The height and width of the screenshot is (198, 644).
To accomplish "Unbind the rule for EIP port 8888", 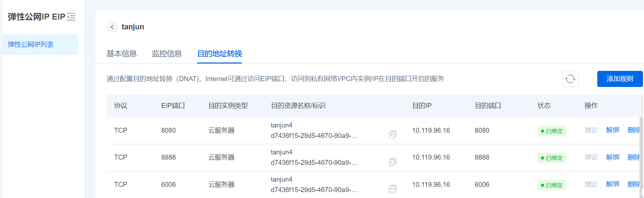I will (612, 157).
